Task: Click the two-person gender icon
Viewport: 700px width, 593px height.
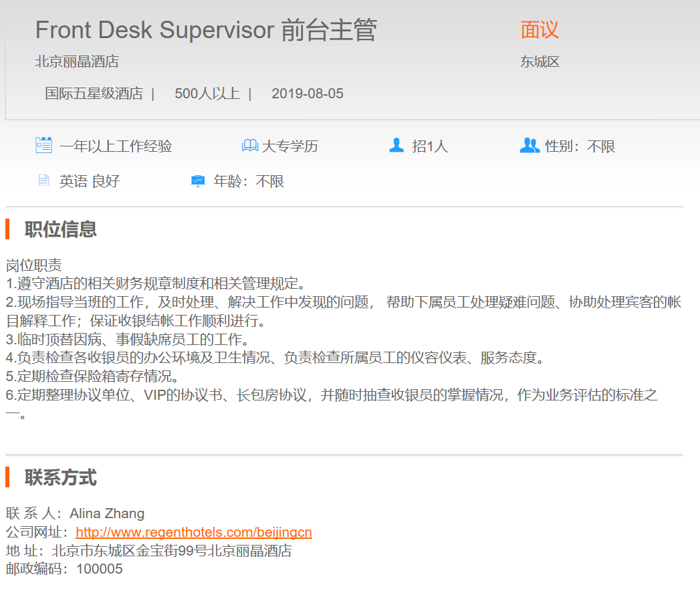Action: point(529,145)
